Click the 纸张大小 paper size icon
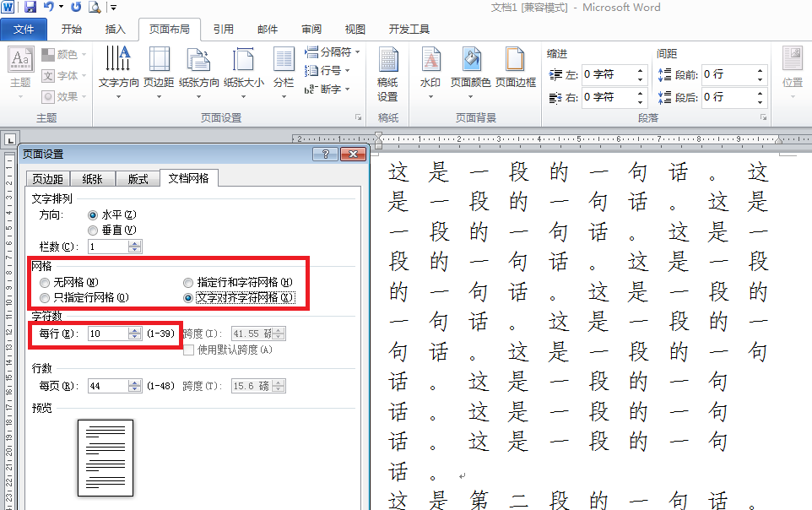 [x=243, y=58]
